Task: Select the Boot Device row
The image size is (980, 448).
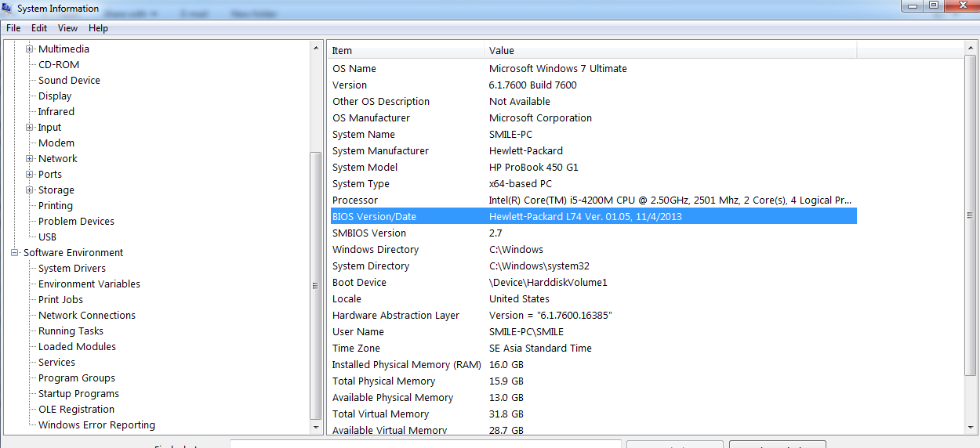Action: tap(593, 282)
